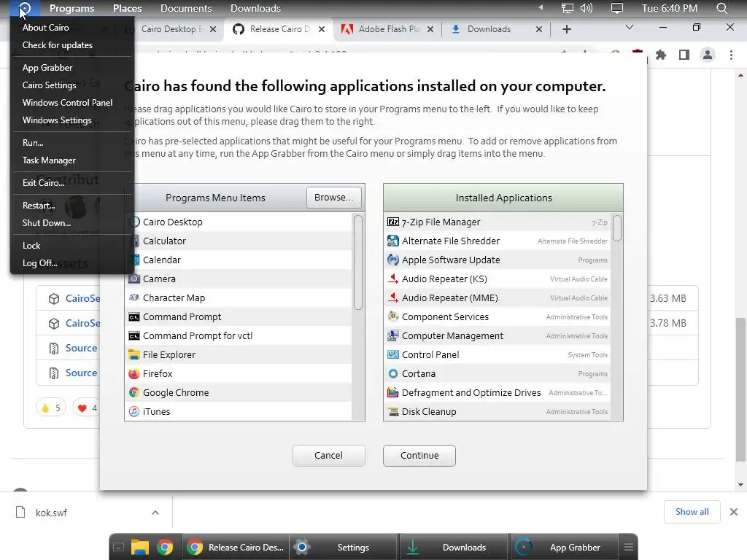The height and width of the screenshot is (560, 747).
Task: Click the network tray icon
Action: pos(567,8)
